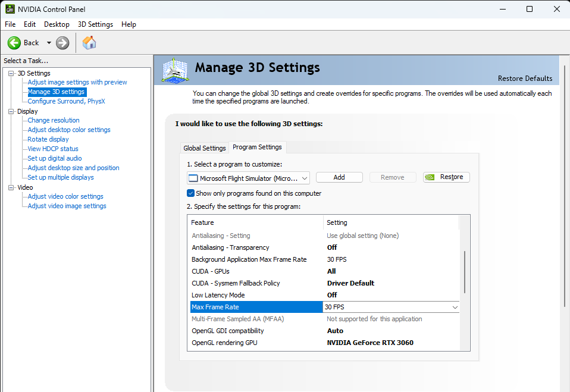
Task: Select Manage 3D settings in task tree
Action: tap(57, 92)
